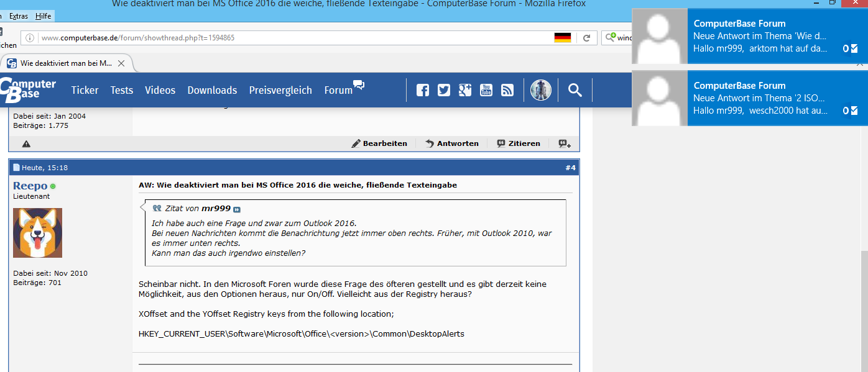Click the page vertical scrollbar thumb
Viewport: 868px width, 372px height.
[x=864, y=311]
